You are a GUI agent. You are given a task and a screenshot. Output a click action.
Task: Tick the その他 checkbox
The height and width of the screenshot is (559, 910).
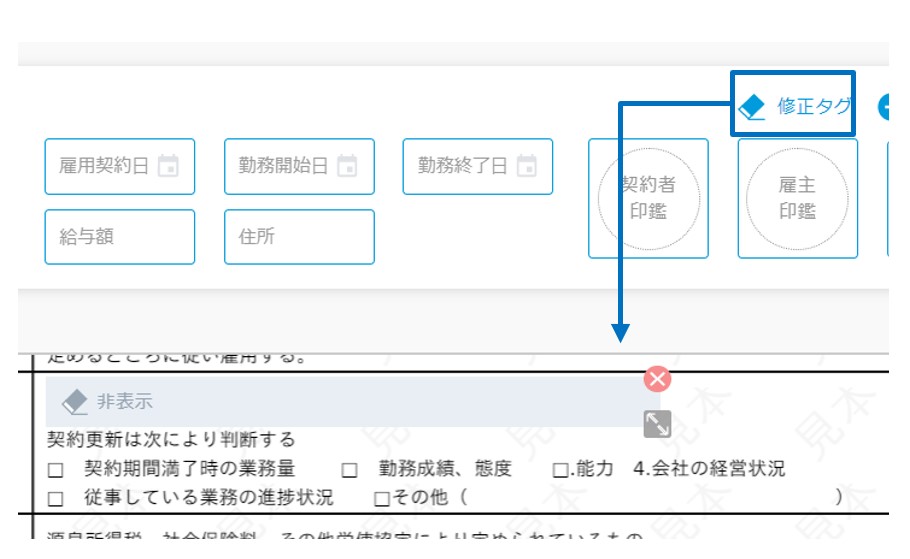[x=382, y=499]
